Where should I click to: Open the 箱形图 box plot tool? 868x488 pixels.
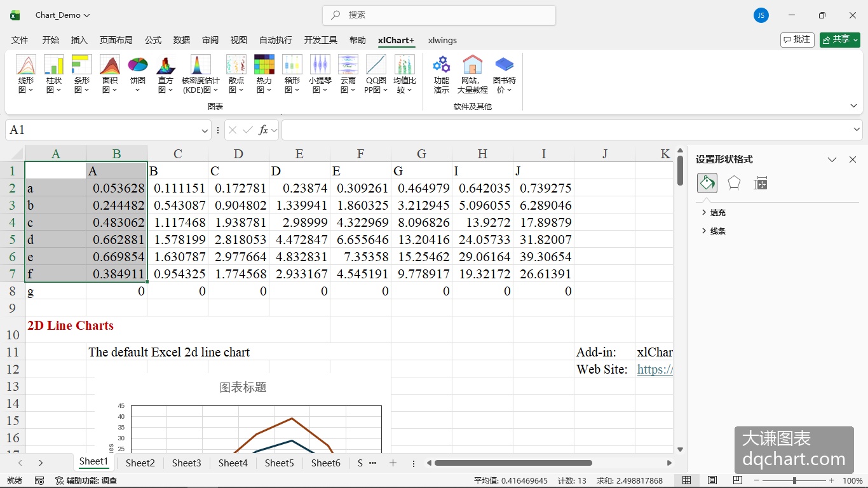click(x=292, y=74)
